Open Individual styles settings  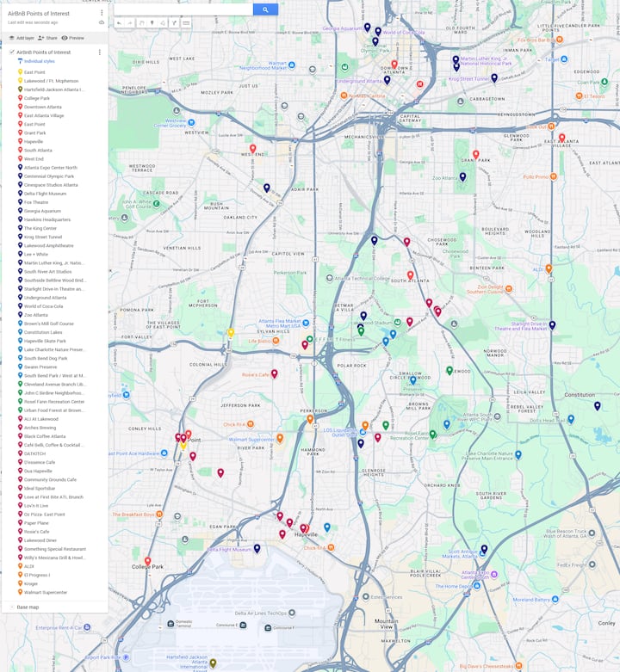coord(39,62)
